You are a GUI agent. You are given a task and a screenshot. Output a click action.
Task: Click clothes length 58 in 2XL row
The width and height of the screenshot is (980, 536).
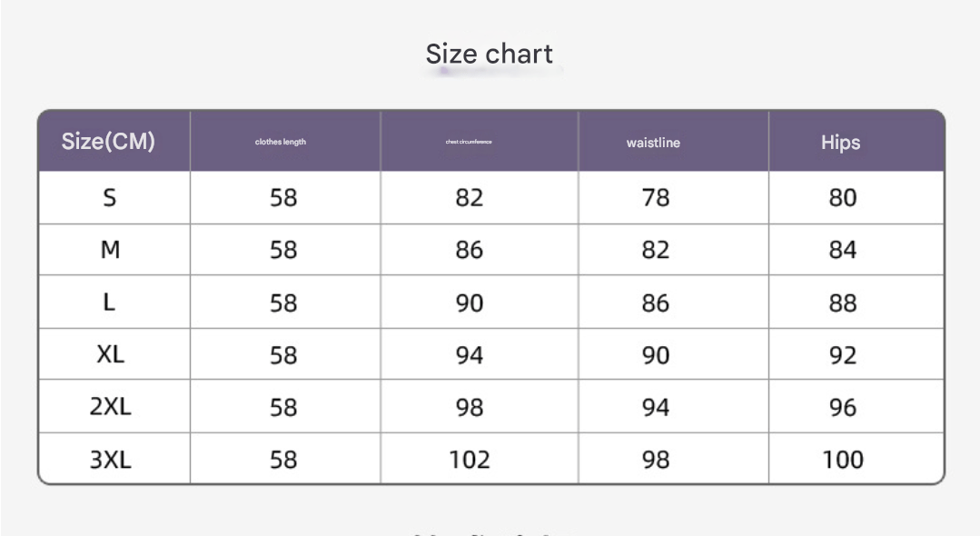[x=283, y=407]
